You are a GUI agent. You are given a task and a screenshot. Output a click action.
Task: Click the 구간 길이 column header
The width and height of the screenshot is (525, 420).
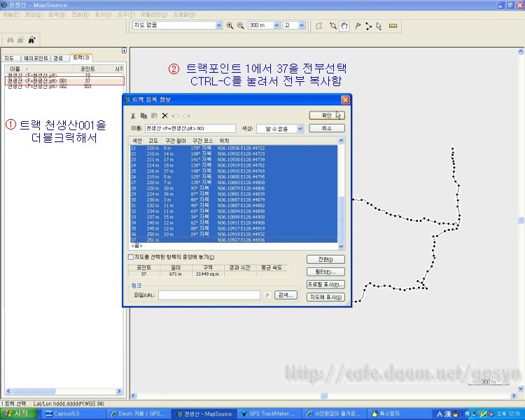tap(175, 141)
